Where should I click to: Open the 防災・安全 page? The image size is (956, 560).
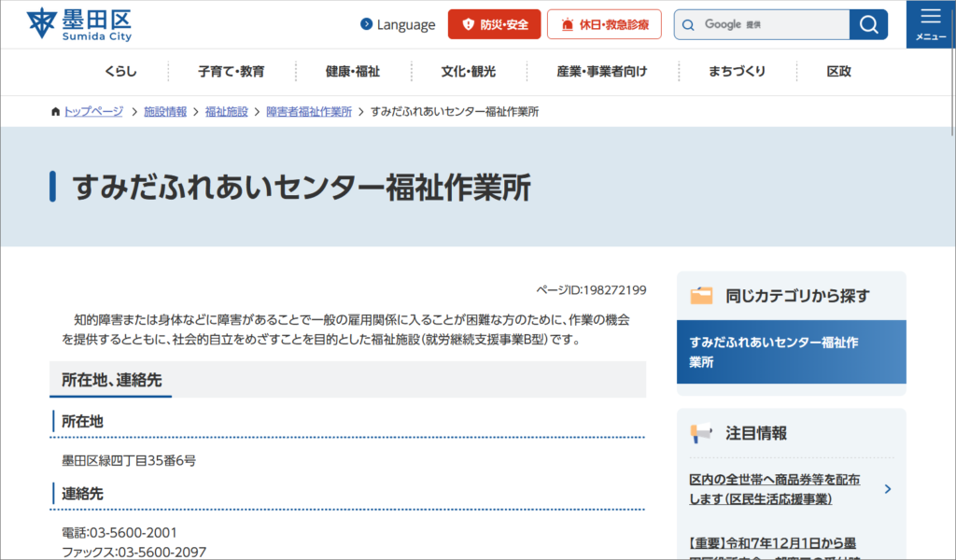tap(494, 24)
